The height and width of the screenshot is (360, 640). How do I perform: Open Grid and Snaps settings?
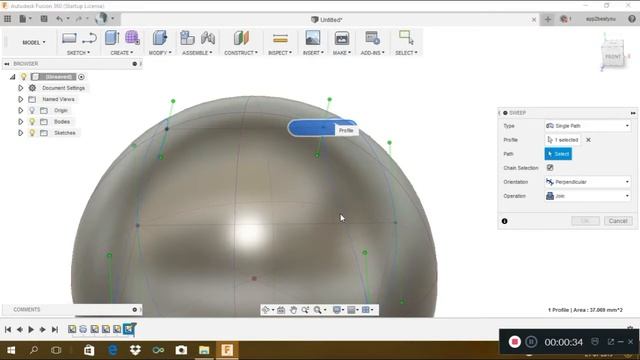click(x=353, y=310)
